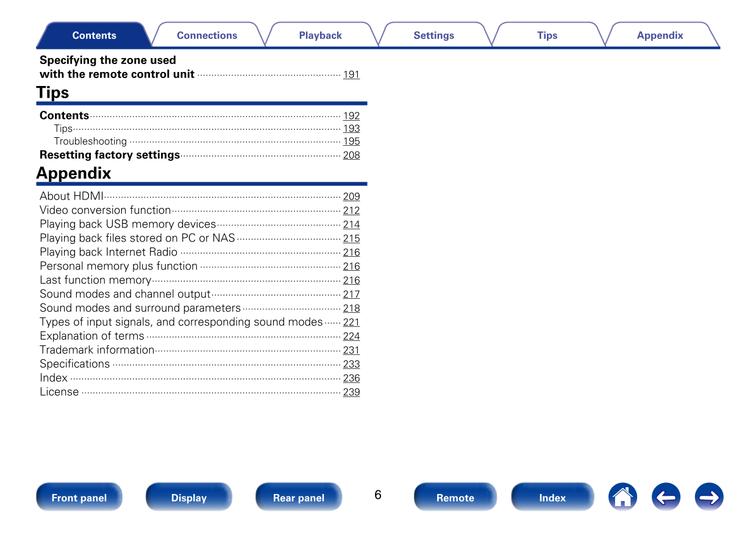
Task: Click the Remote button
Action: tap(455, 498)
